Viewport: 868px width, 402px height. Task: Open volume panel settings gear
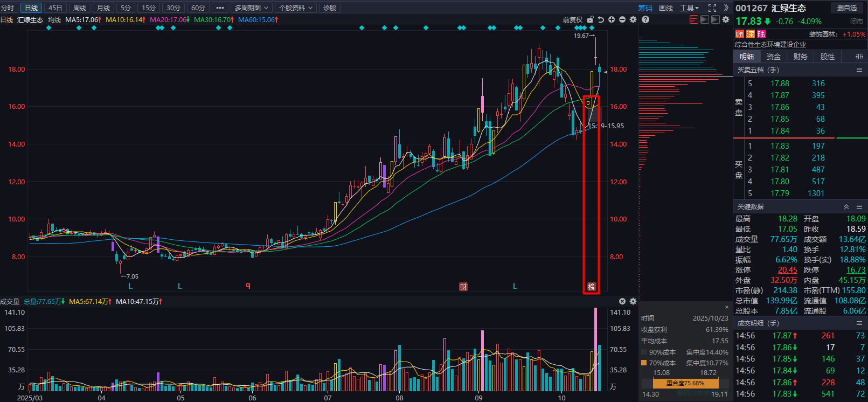coord(633,301)
